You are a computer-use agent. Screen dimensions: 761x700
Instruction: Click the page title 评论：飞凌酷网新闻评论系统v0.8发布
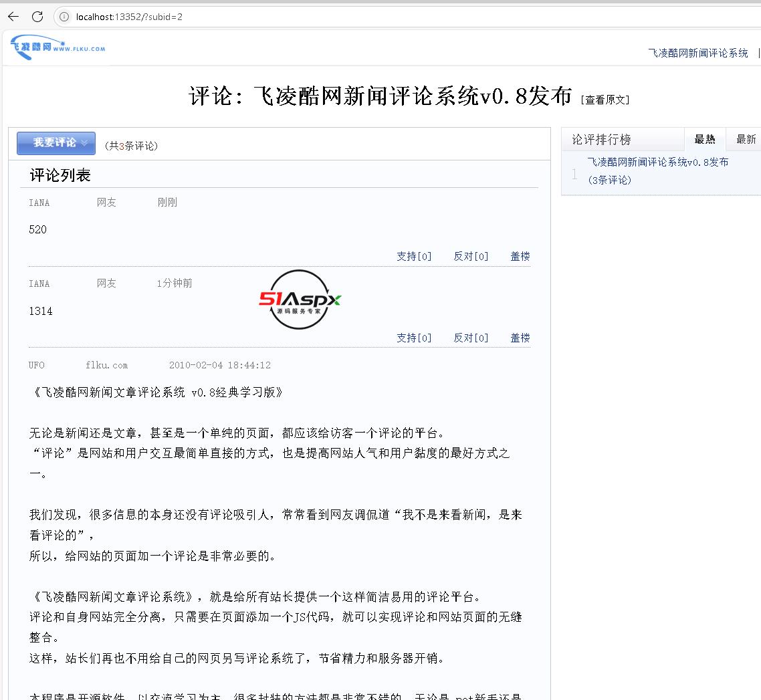click(380, 96)
